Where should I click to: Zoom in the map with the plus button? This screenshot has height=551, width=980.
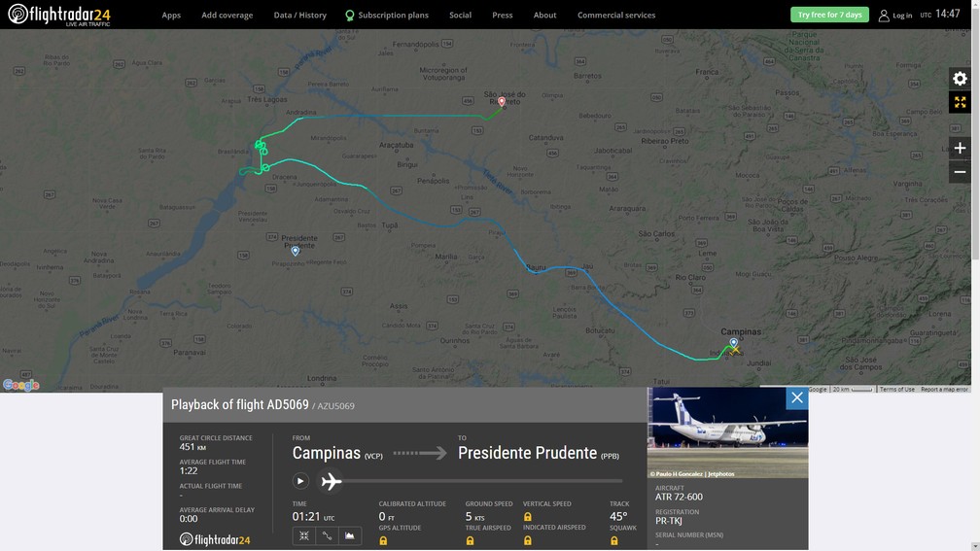[960, 148]
